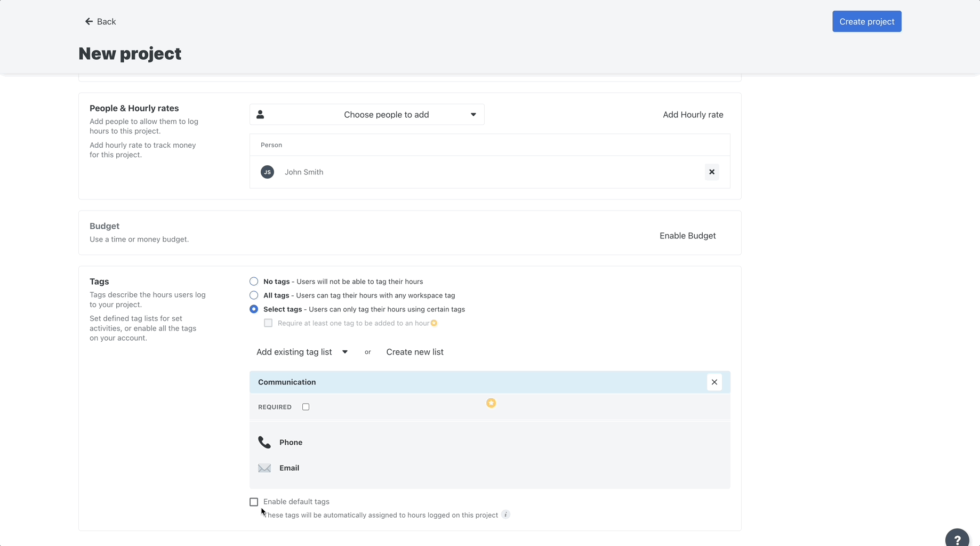Check the REQUIRED checkbox
This screenshot has height=546, width=980.
point(306,406)
